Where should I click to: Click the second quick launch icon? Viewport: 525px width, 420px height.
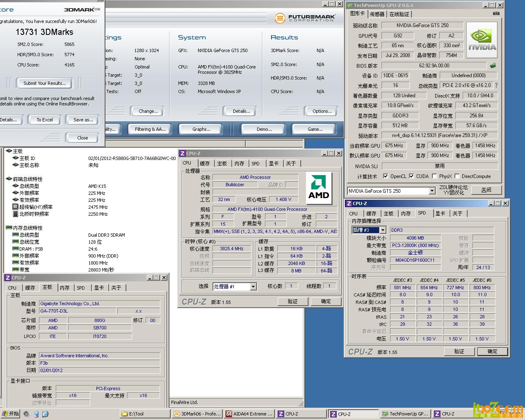(36, 414)
